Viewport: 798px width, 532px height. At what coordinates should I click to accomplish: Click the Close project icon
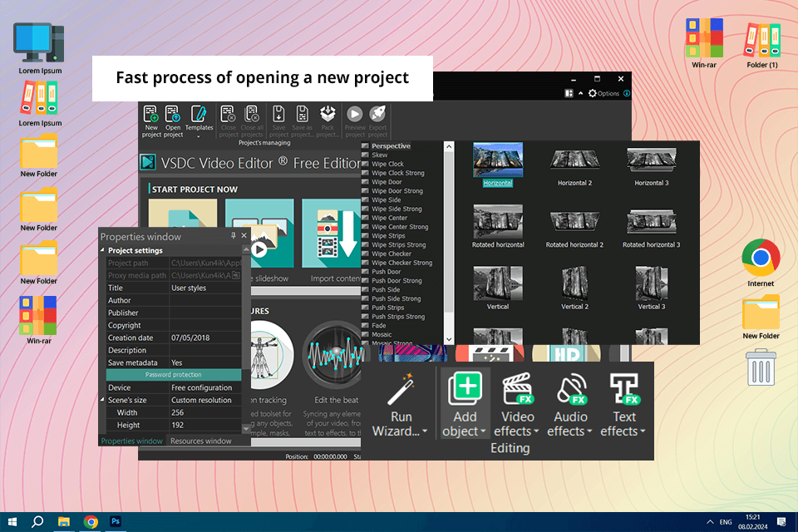(228, 114)
